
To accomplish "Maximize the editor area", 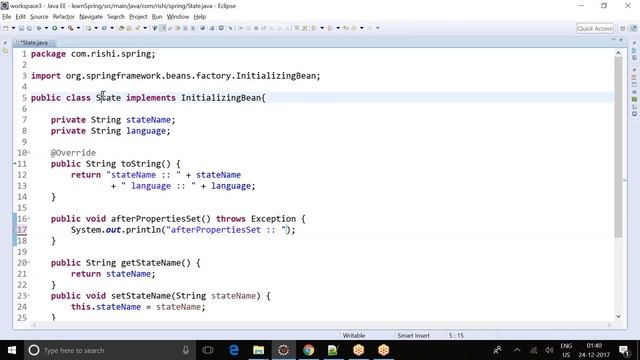I will pyautogui.click(x=621, y=40).
